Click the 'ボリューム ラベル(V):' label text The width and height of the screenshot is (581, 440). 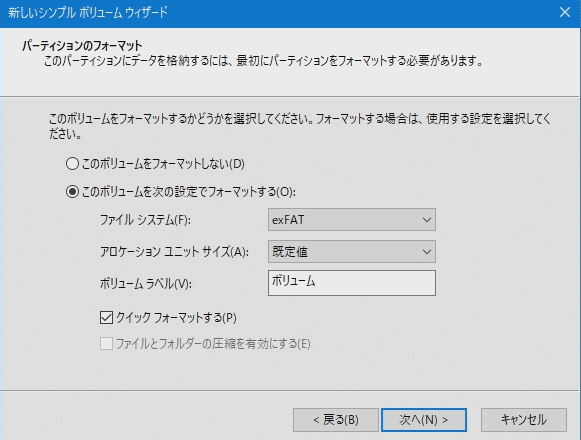click(x=146, y=284)
